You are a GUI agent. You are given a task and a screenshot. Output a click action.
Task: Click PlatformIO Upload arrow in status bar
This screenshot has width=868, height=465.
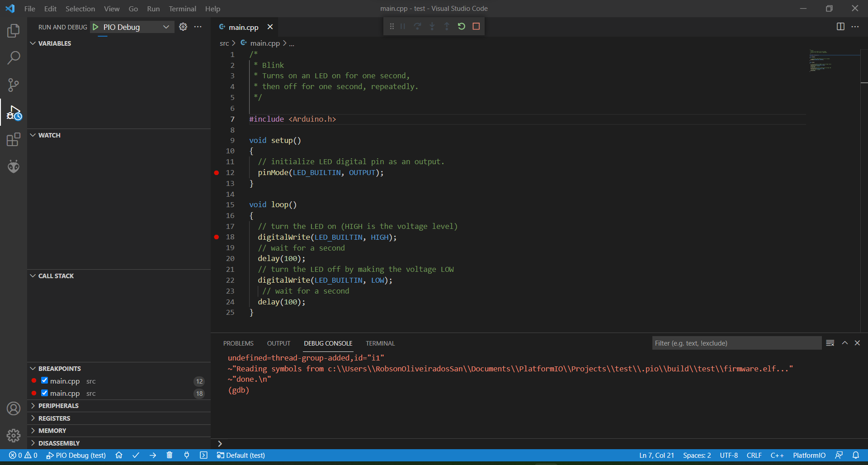pyautogui.click(x=153, y=455)
